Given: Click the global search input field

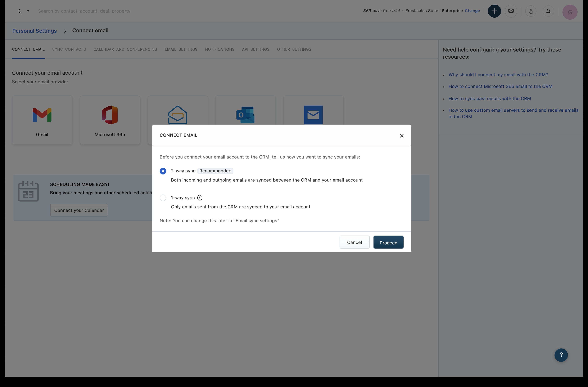Looking at the screenshot, I should click(x=84, y=11).
